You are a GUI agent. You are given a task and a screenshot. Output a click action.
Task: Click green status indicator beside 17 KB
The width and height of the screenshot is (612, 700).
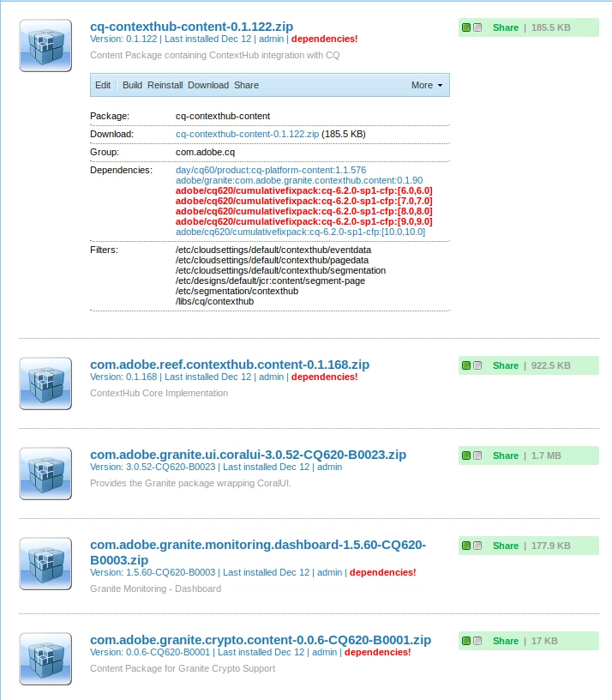466,641
